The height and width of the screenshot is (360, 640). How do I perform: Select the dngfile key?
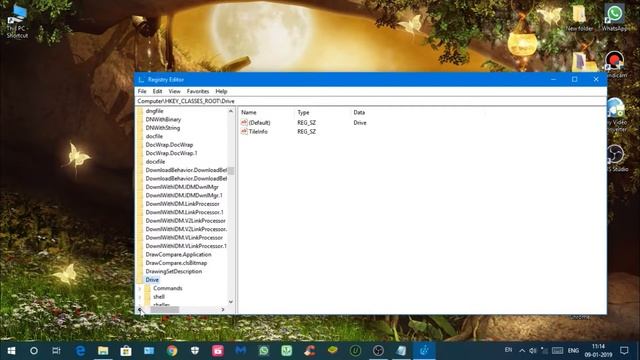click(154, 111)
